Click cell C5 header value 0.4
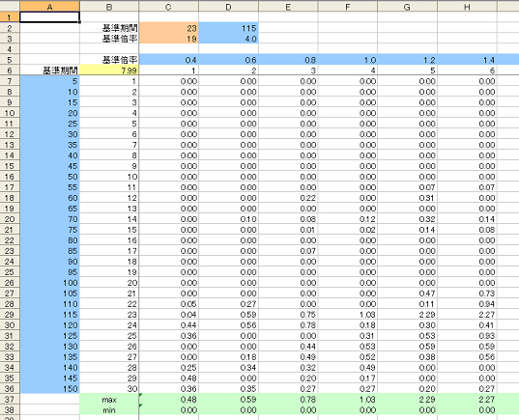Viewport: 519px width, 420px height. 169,60
